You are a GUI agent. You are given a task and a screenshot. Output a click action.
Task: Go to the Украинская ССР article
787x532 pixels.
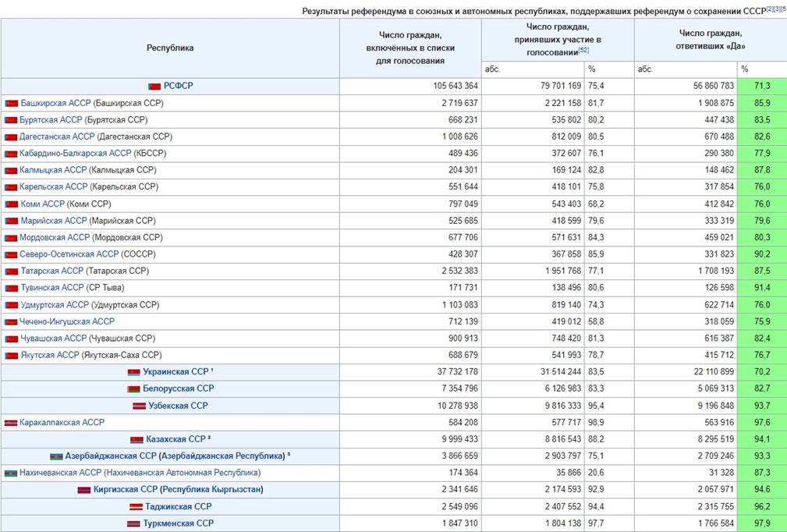point(175,372)
